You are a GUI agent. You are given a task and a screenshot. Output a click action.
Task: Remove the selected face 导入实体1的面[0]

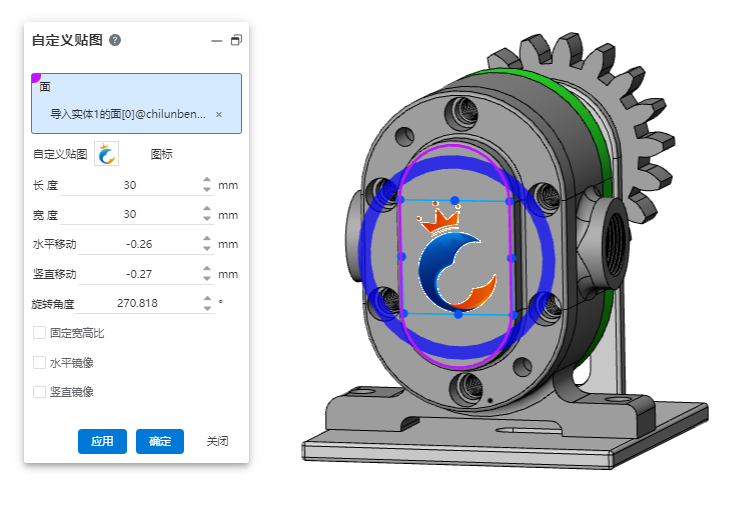(x=219, y=114)
